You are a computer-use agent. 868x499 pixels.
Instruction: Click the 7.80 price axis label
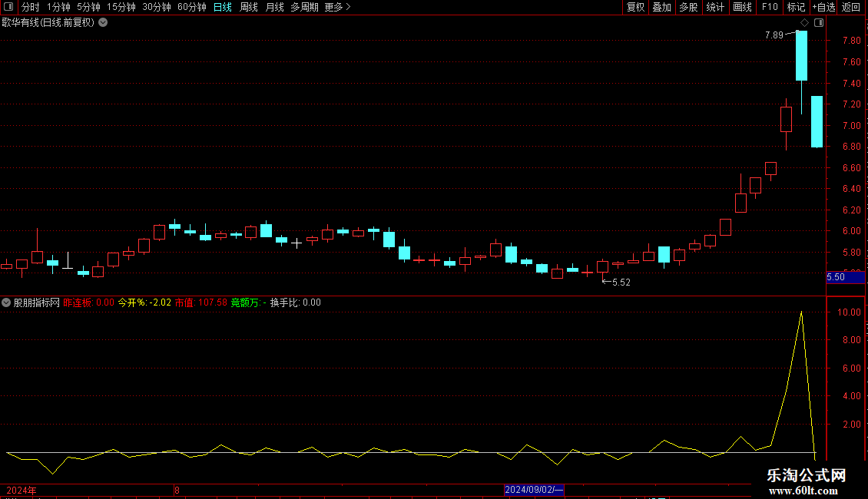851,41
